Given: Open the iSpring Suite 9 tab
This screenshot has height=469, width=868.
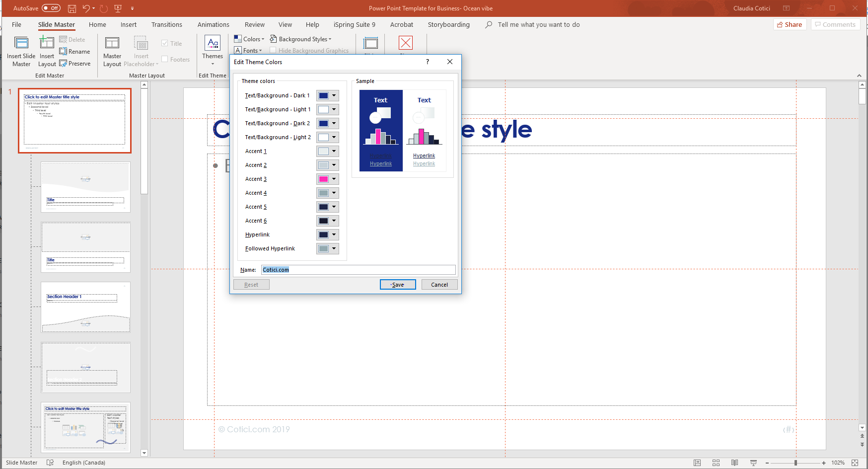Looking at the screenshot, I should pos(355,24).
